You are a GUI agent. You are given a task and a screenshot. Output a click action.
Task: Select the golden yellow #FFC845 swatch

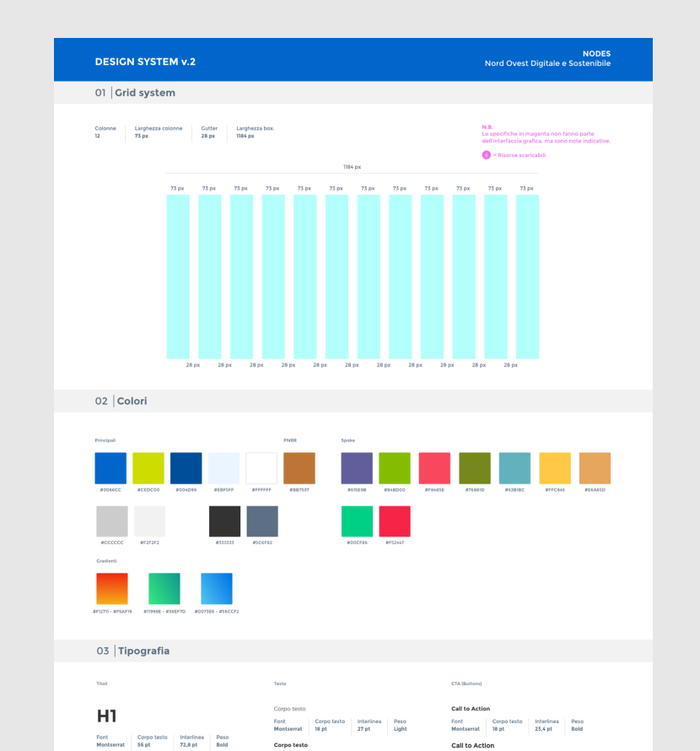[x=555, y=468]
